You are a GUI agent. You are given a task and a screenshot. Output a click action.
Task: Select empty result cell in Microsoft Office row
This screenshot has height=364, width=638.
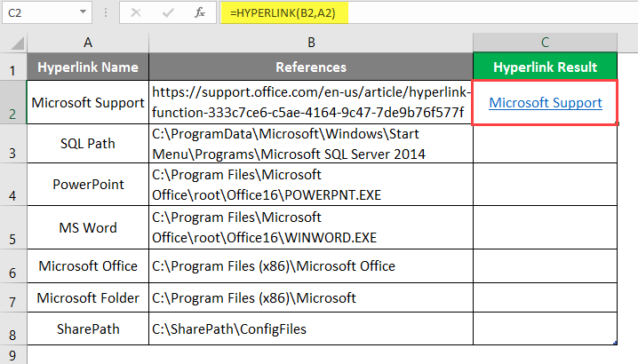click(546, 266)
